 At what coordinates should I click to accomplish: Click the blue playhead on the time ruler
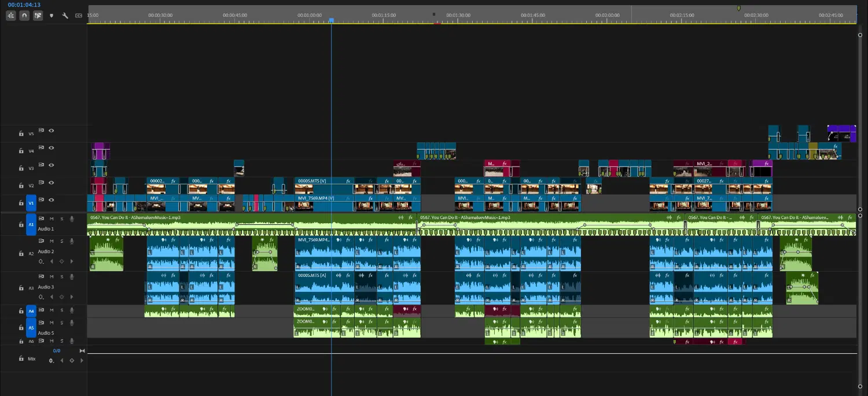coord(332,20)
